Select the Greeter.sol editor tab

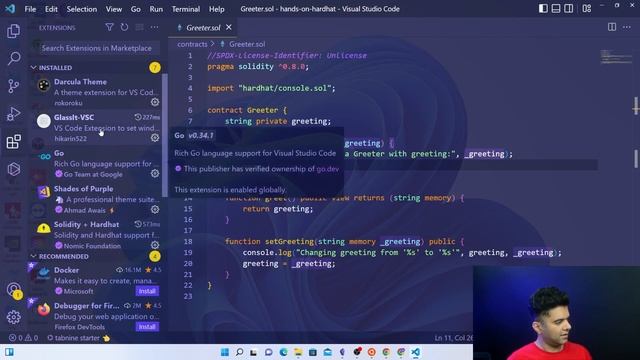(x=203, y=27)
